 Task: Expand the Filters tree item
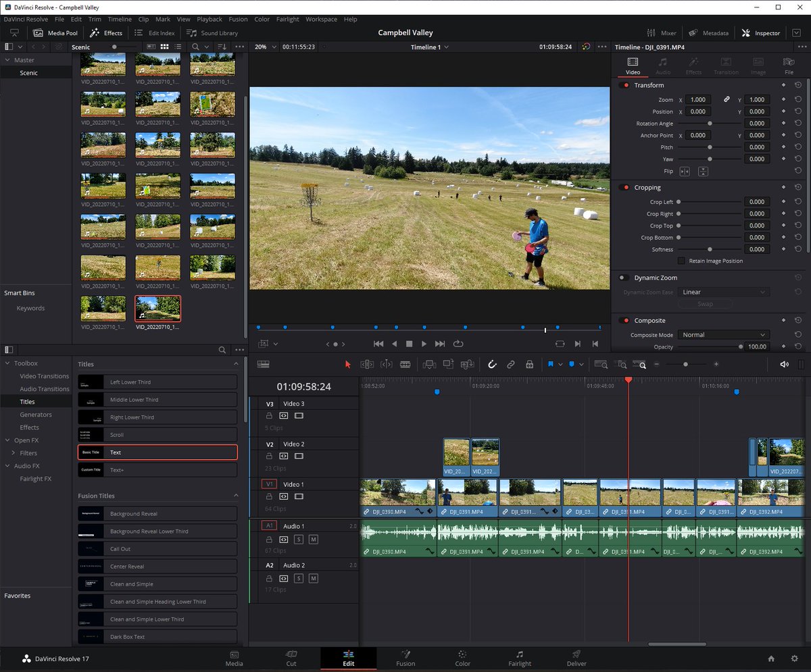13,453
